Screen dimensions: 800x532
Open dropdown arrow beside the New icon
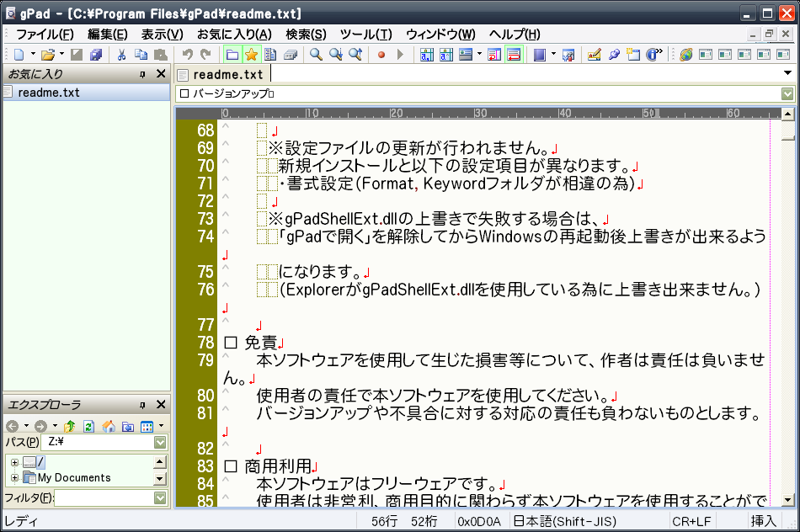coord(33,54)
